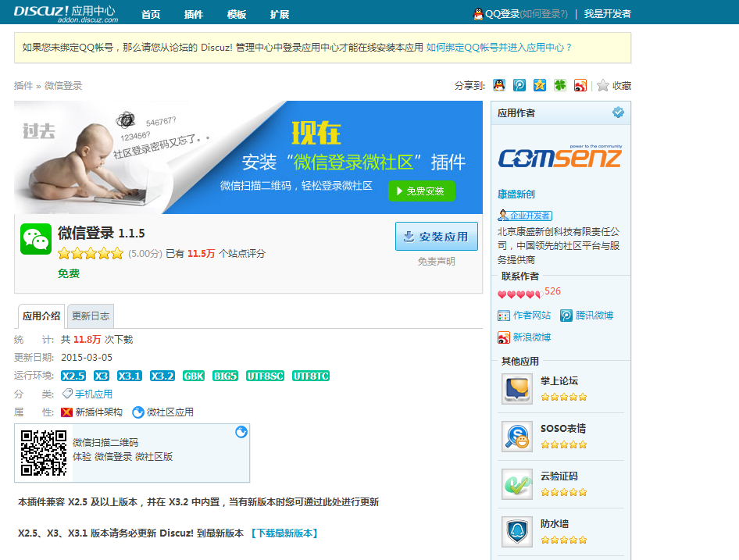Open the 如何登录? help link
The image size is (739, 560).
(544, 14)
